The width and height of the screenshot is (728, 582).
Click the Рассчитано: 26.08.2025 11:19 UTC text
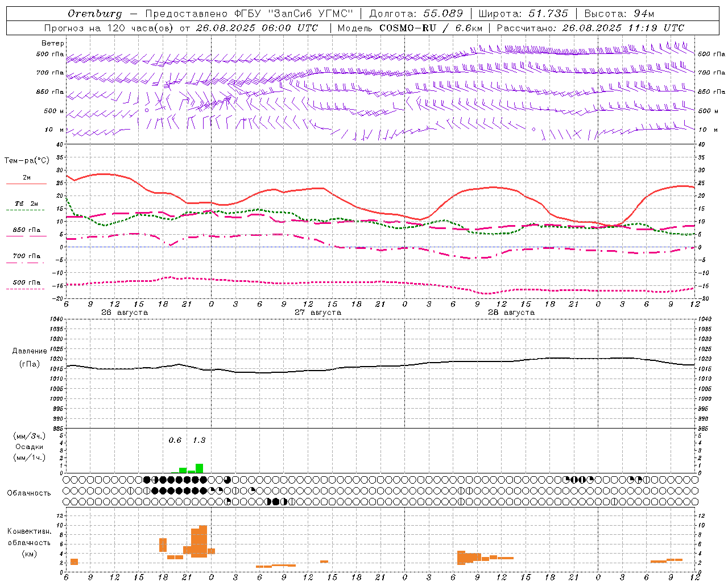(x=590, y=28)
